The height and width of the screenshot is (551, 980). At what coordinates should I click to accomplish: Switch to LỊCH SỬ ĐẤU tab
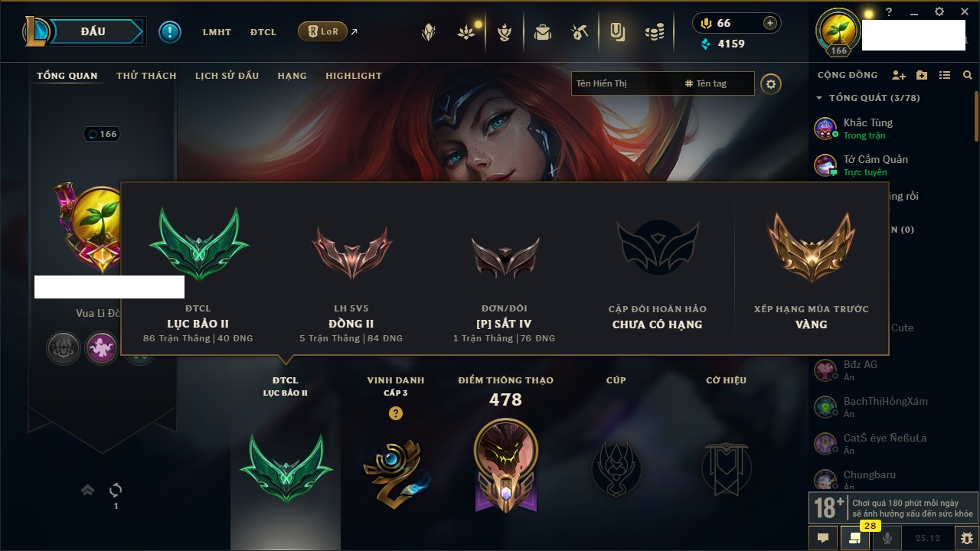[227, 76]
